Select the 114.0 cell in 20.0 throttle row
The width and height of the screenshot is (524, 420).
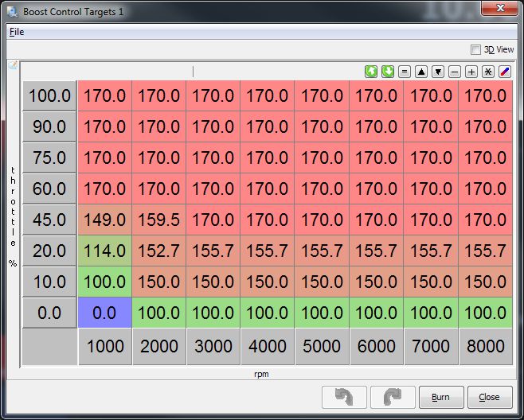pos(104,251)
